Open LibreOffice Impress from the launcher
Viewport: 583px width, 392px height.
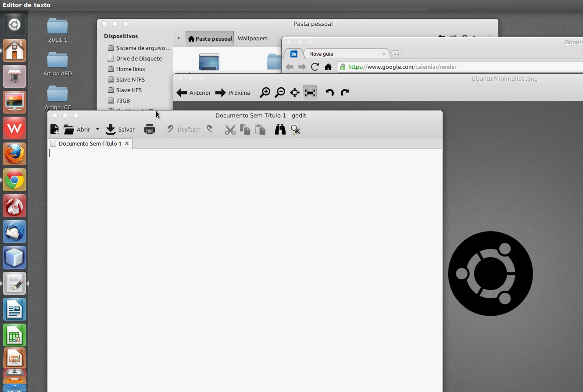point(14,358)
